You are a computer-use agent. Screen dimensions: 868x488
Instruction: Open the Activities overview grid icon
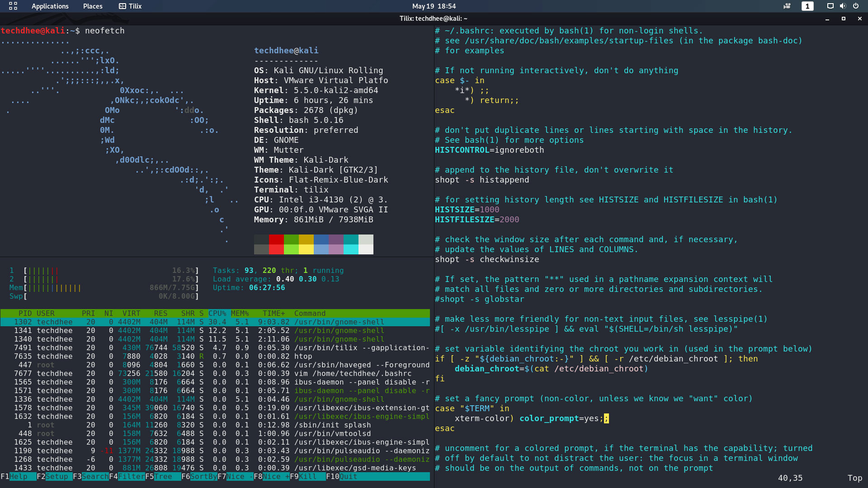click(x=13, y=6)
